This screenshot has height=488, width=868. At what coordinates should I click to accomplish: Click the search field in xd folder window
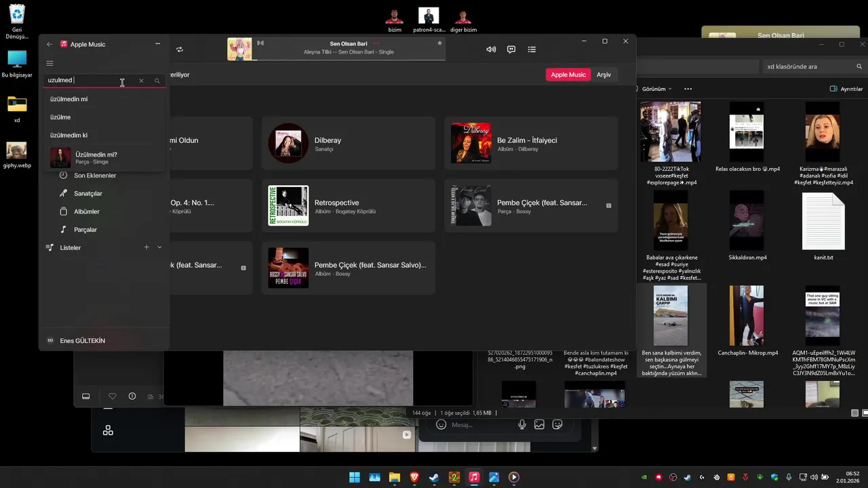click(x=812, y=66)
